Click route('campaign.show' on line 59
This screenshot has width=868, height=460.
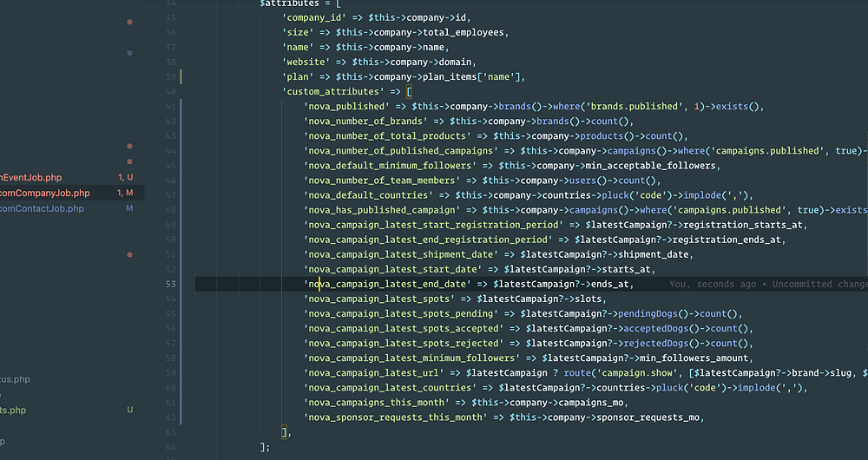[621, 373]
